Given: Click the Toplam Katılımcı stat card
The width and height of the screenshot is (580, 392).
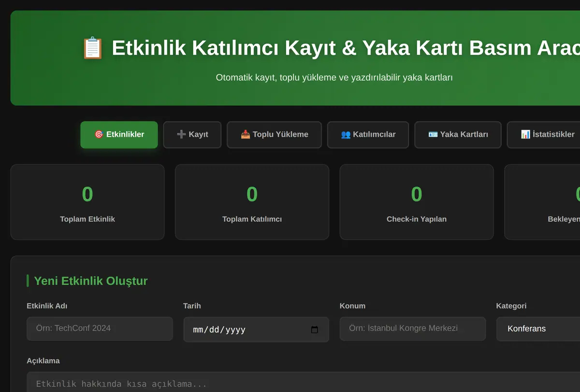Looking at the screenshot, I should pos(252,202).
